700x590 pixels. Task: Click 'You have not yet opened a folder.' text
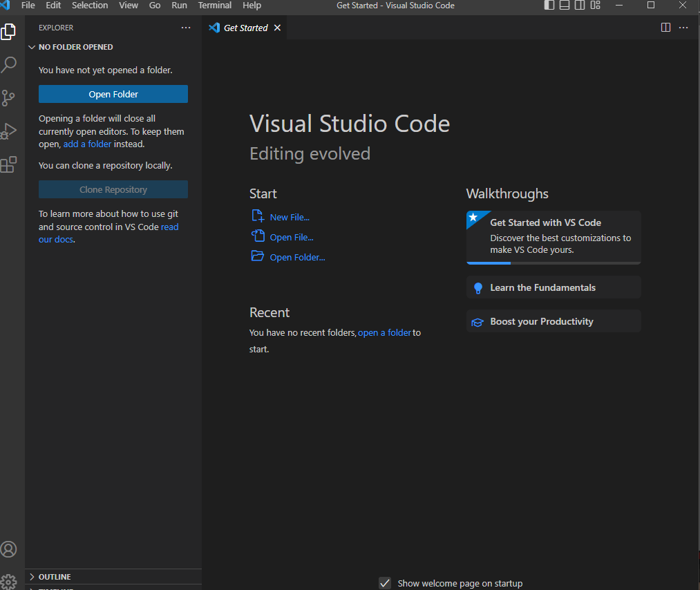coord(105,70)
